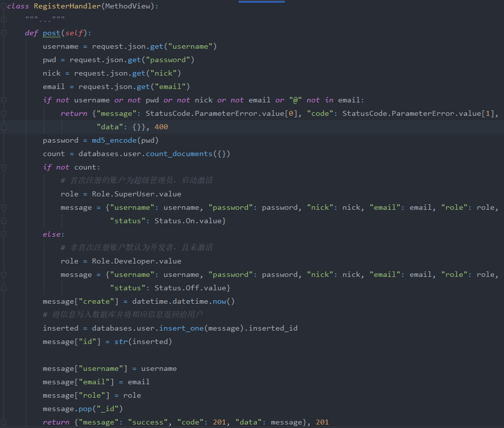Collapse the def post method fold
The height and width of the screenshot is (428, 504).
coord(3,33)
